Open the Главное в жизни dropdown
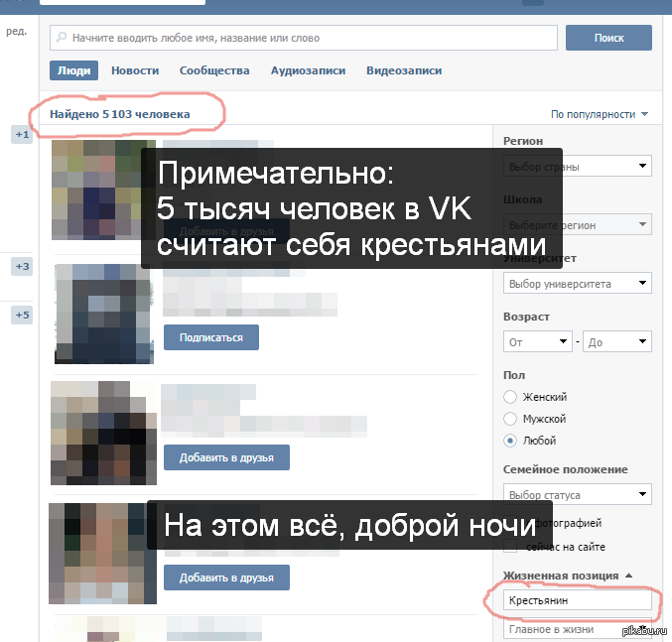672x642 pixels. pyautogui.click(x=578, y=629)
